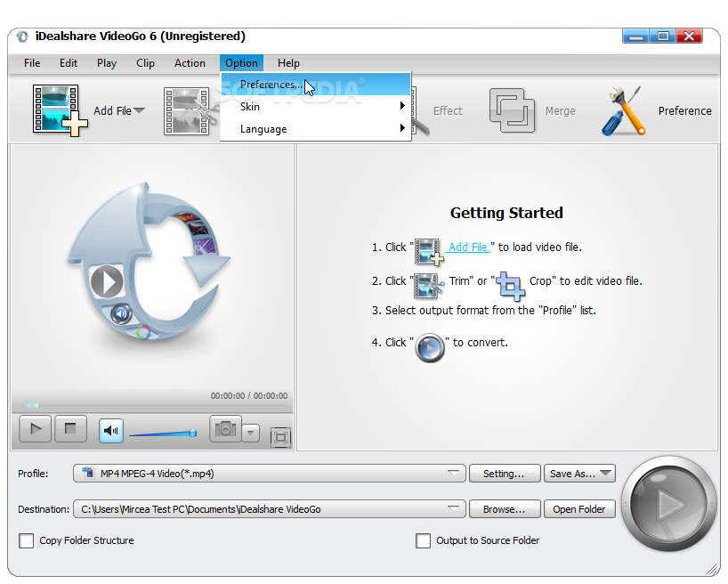Click the video preview area
The image size is (728, 584).
click(152, 267)
